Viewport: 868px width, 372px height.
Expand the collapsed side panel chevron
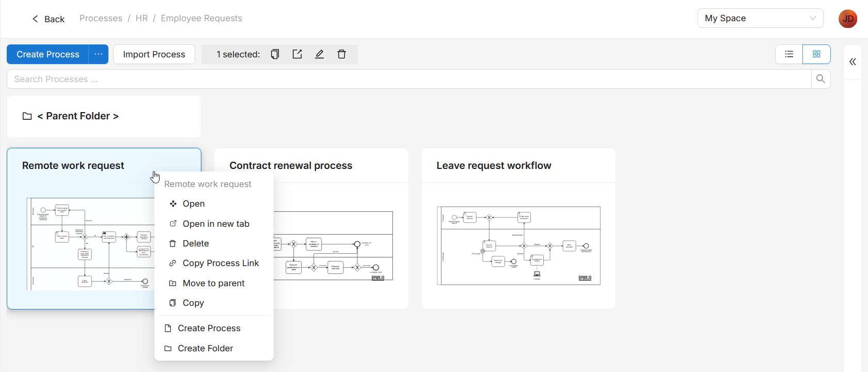853,62
